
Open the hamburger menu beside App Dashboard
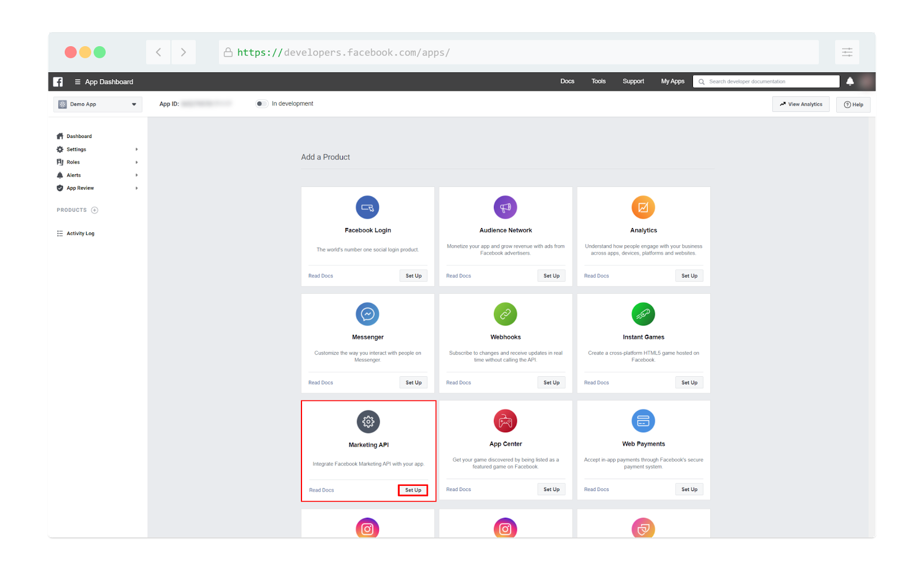pos(77,82)
